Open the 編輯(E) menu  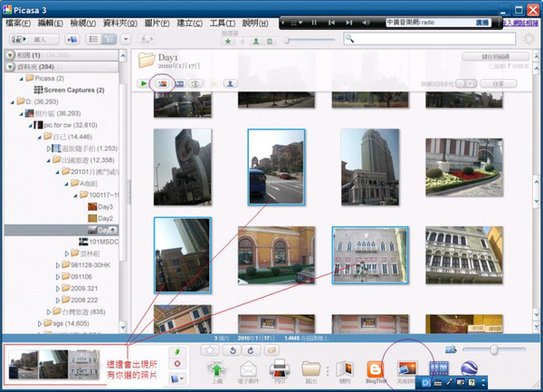[50, 24]
